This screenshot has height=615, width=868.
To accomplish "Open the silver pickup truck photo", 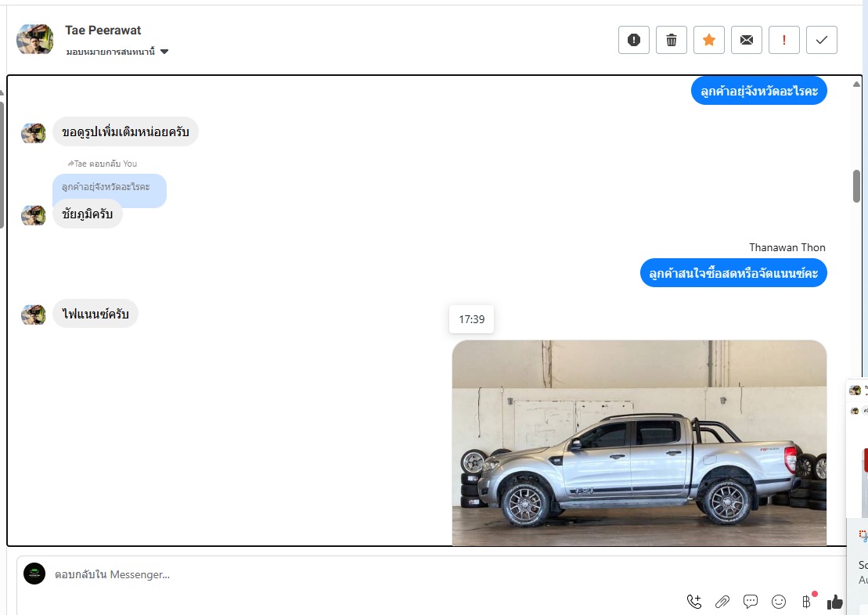I will [639, 443].
